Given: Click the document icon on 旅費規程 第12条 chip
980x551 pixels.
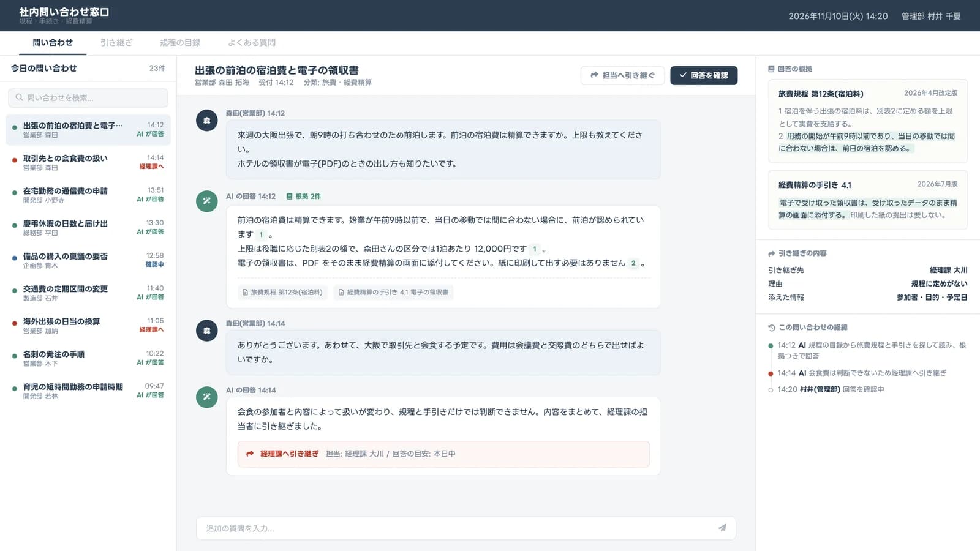Looking at the screenshot, I should pyautogui.click(x=246, y=293).
